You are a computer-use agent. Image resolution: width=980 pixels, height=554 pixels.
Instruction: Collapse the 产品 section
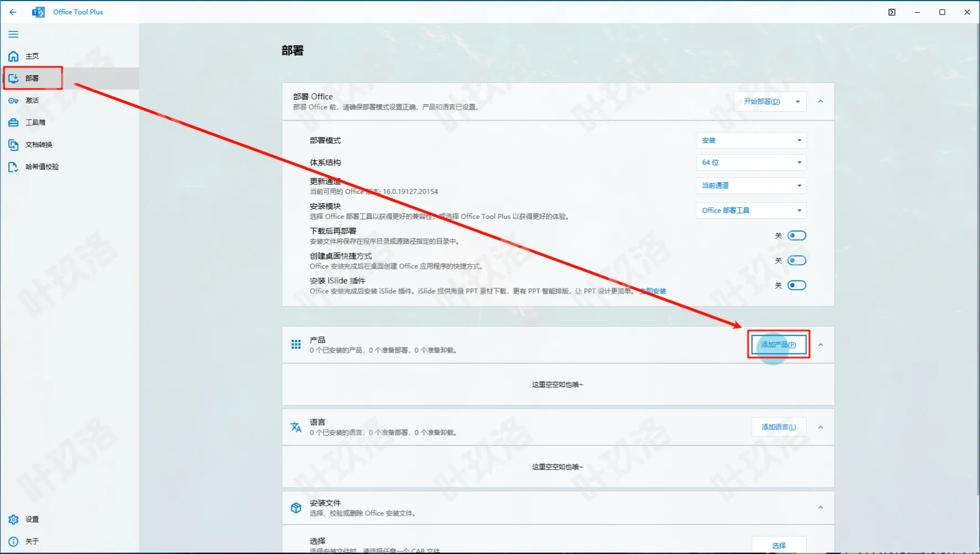(821, 345)
